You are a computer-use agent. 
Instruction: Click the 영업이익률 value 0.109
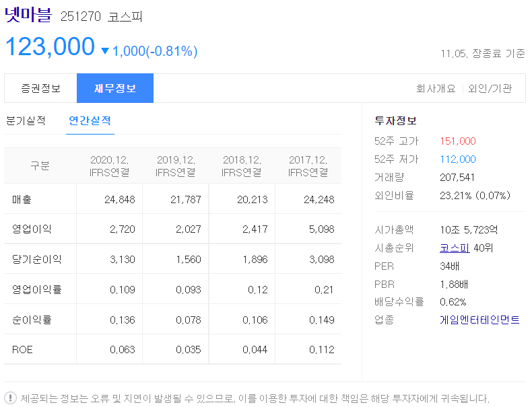tap(123, 290)
